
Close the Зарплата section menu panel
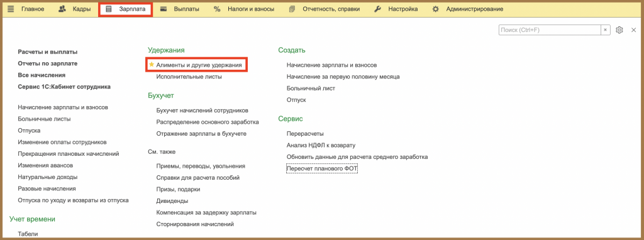[x=633, y=30]
